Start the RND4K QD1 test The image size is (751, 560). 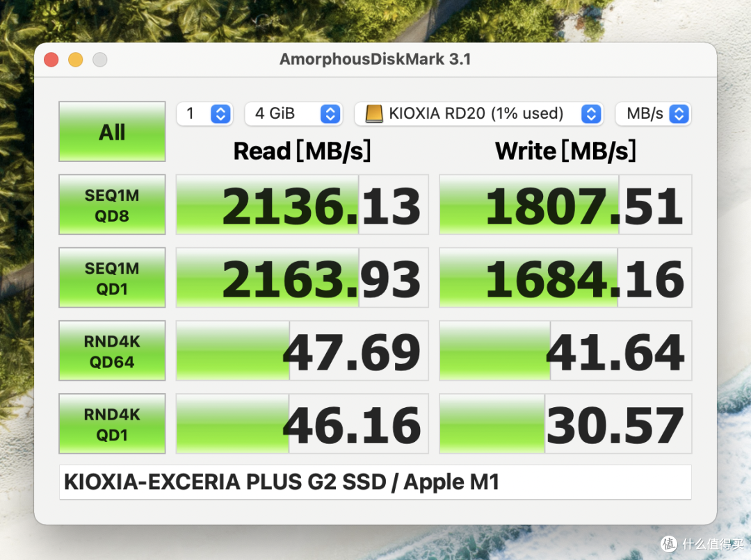(112, 424)
